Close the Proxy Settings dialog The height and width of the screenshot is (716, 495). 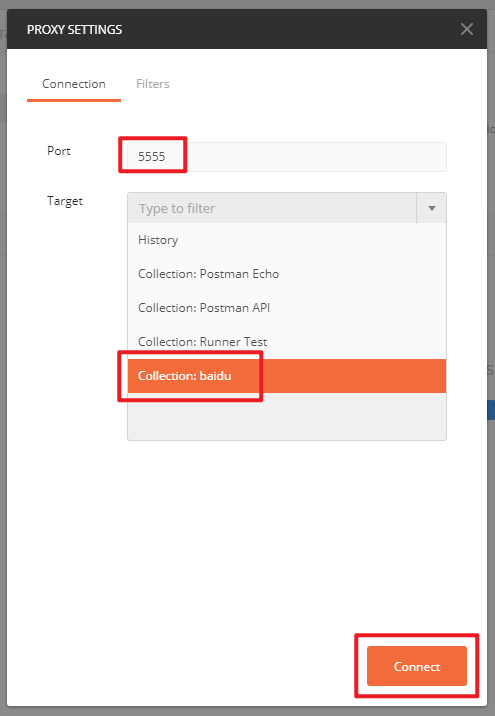(467, 29)
